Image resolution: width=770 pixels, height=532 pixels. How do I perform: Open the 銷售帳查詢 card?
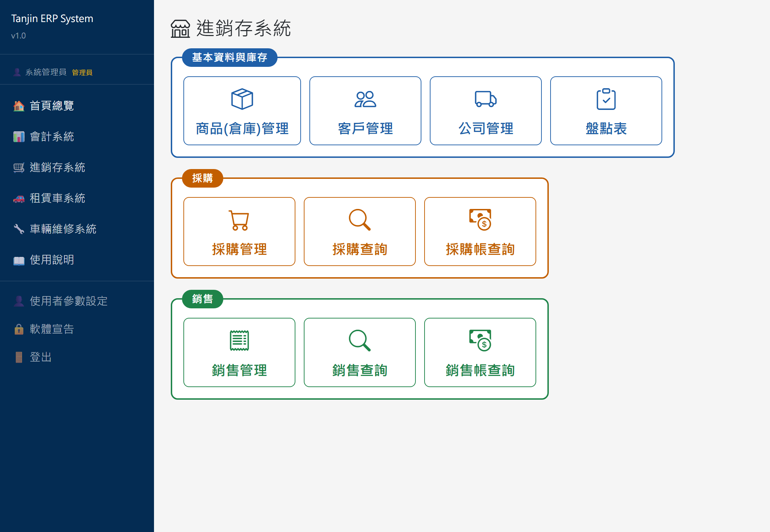point(480,352)
